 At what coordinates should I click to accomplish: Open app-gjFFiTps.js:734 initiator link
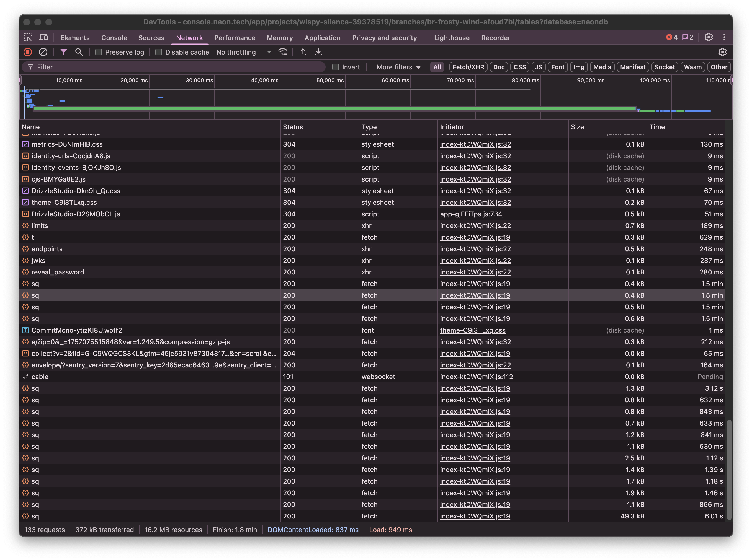[471, 214]
